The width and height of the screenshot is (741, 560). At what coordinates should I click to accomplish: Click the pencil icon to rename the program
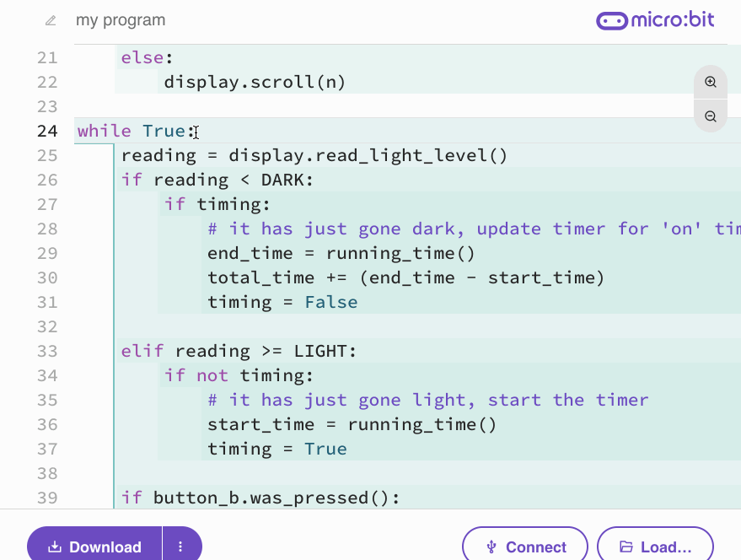[x=50, y=20]
